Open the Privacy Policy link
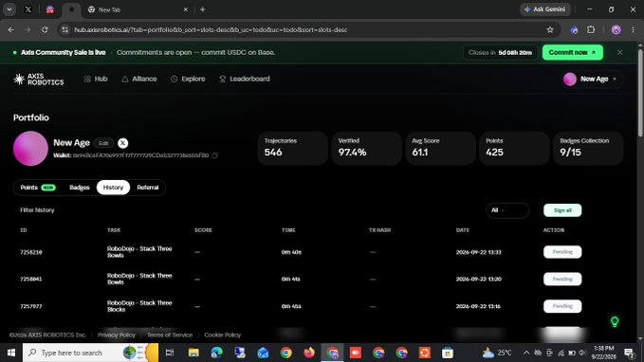Screen dimensions: 644x362 [117, 335]
